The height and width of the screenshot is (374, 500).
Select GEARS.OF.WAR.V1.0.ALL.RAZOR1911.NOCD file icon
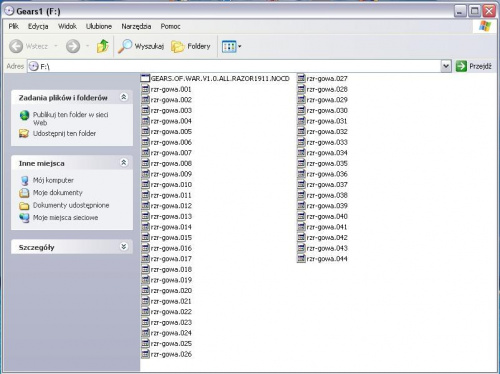[145, 79]
